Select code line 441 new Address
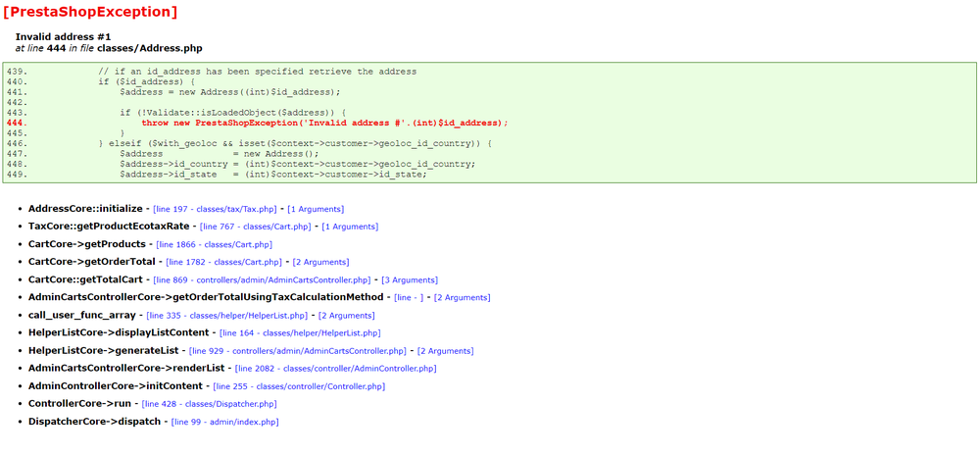 [230, 92]
